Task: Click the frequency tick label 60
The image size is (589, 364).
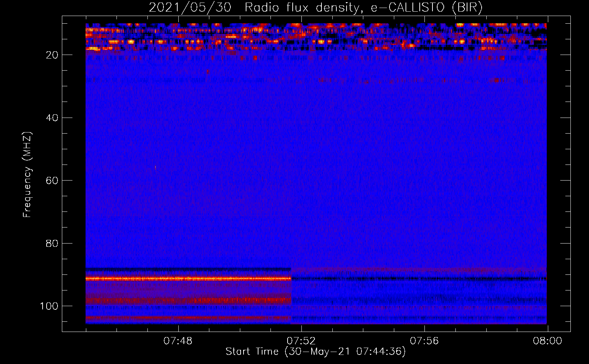Action: tap(52, 181)
